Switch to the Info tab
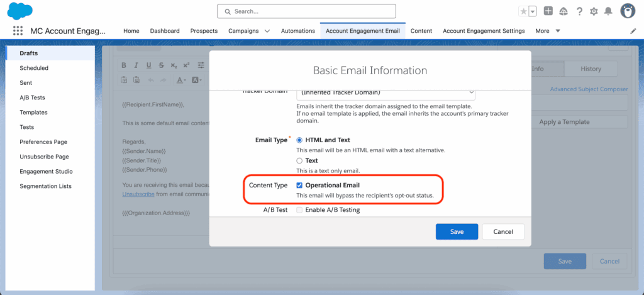 coord(548,69)
